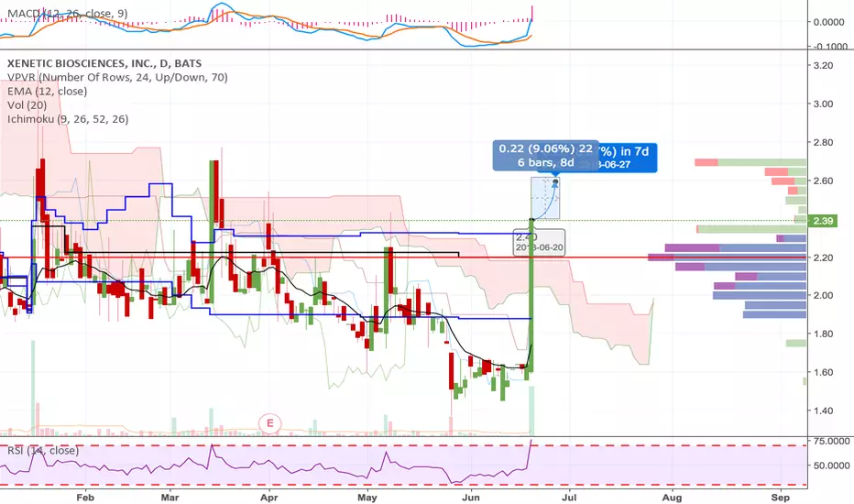Viewport: 854px width, 504px height.
Task: Click the 1.40 price axis label
Action: coord(823,411)
